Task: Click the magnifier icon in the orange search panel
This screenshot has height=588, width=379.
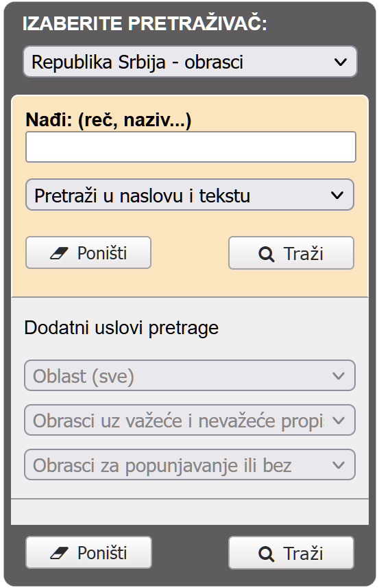Action: [x=267, y=254]
